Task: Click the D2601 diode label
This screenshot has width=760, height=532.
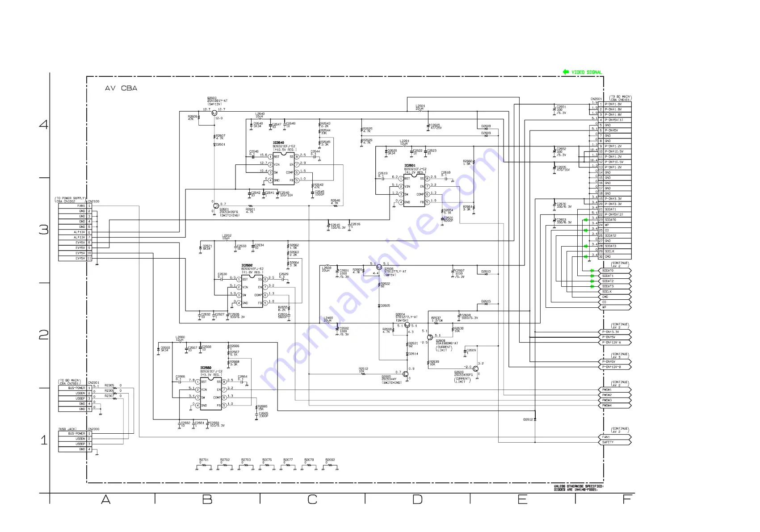Action: pos(221,144)
